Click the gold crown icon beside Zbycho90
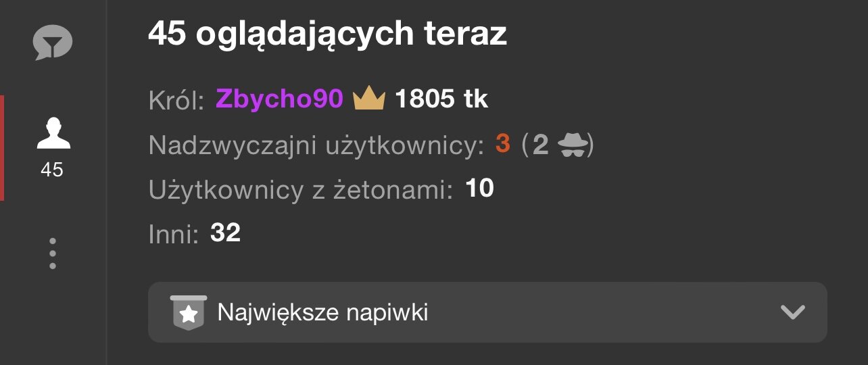Screen dimensions: 868x365 tap(369, 99)
